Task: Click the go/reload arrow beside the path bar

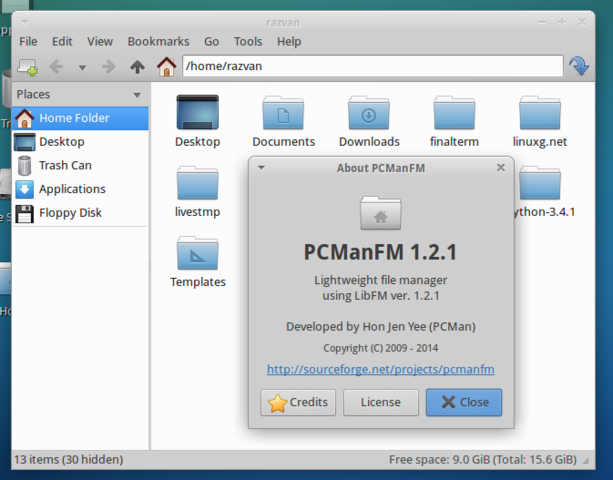Action: click(x=579, y=66)
